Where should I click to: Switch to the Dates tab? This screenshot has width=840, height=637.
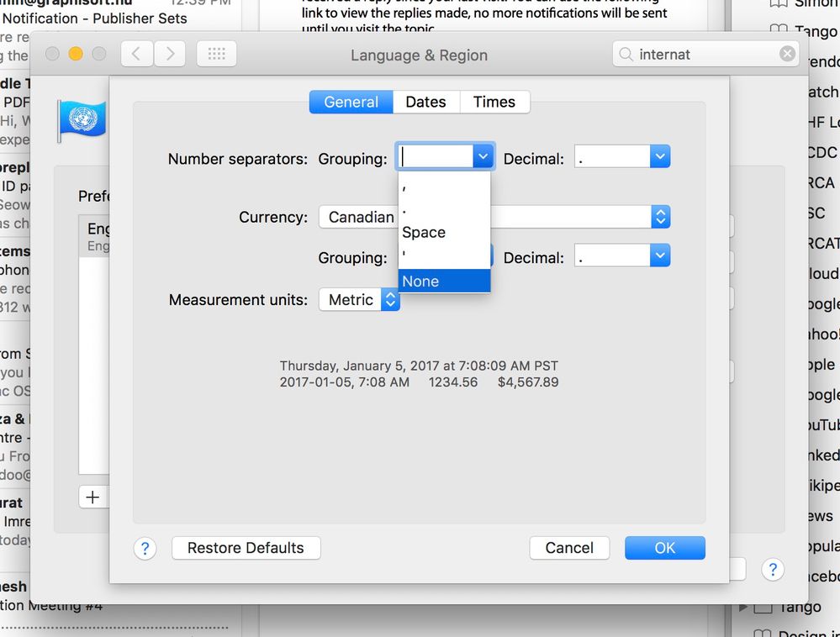coord(426,102)
